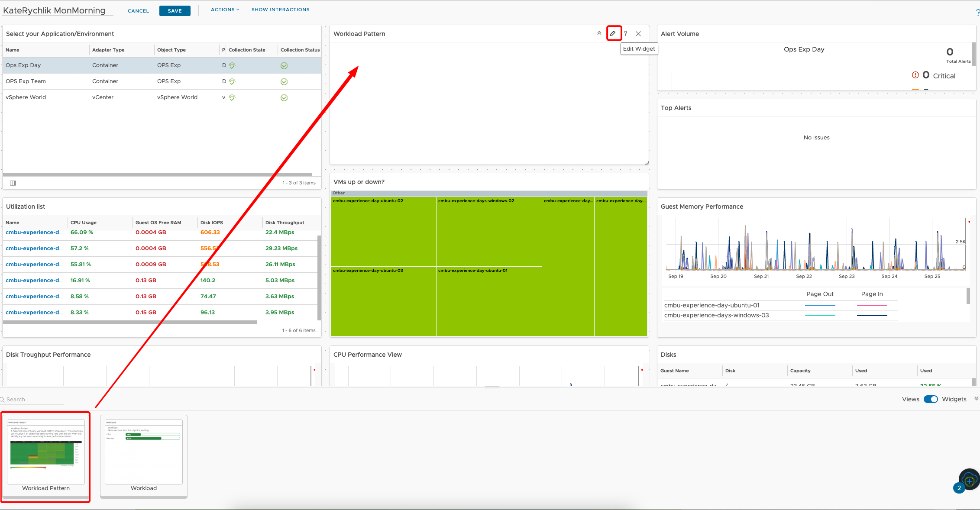Select the Workload Pattern widget thumbnail
The height and width of the screenshot is (510, 980).
(45, 455)
